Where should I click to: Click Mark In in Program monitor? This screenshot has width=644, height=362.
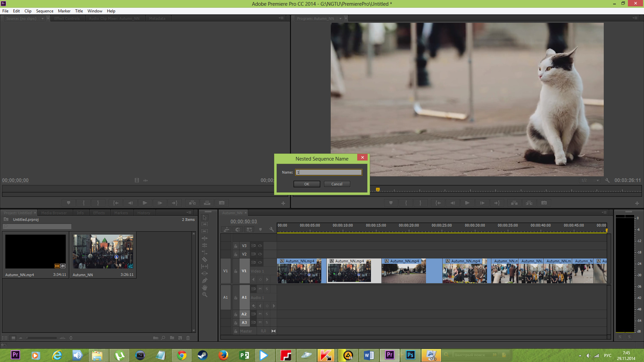point(406,203)
